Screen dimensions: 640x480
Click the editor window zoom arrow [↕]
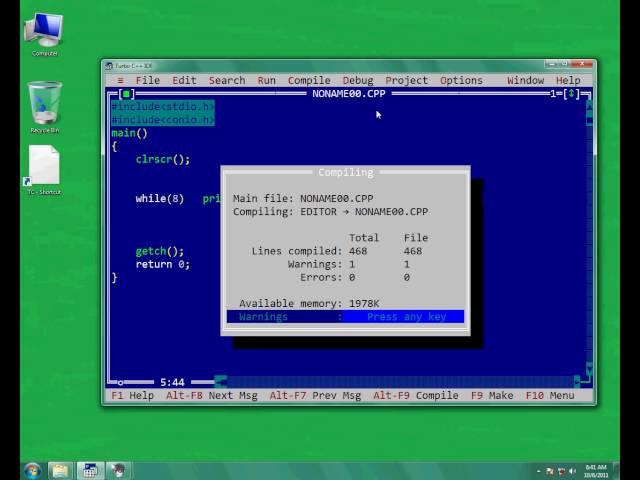click(571, 94)
